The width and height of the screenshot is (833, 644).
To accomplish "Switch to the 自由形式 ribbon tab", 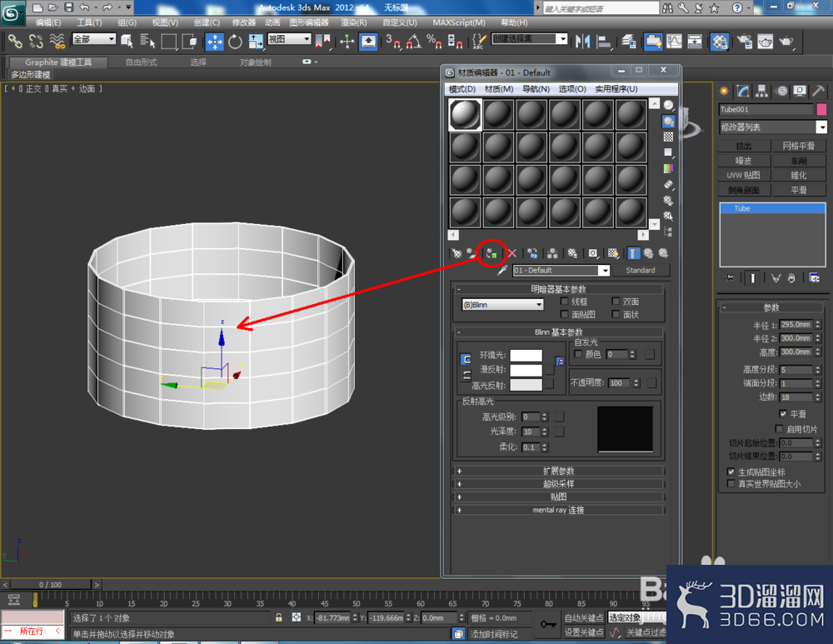I will 142,62.
